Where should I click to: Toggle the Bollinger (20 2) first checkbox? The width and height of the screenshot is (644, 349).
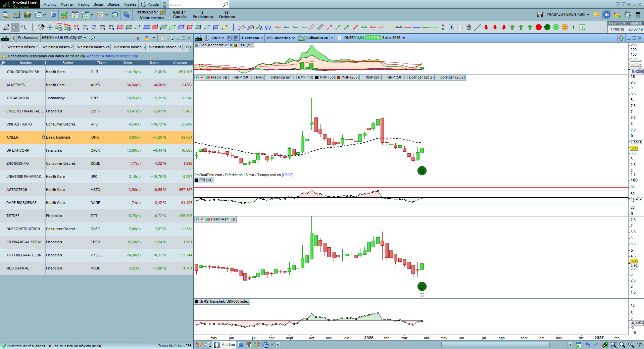coord(406,78)
